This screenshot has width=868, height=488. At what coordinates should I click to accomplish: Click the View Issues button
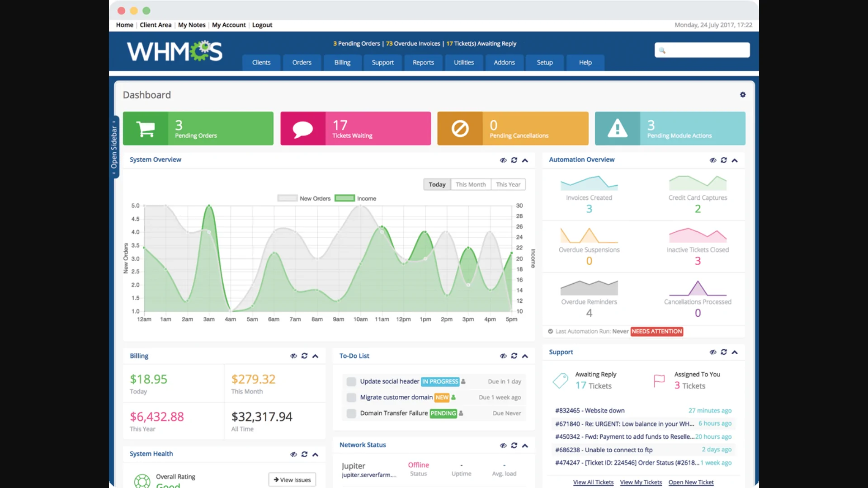[x=292, y=479]
